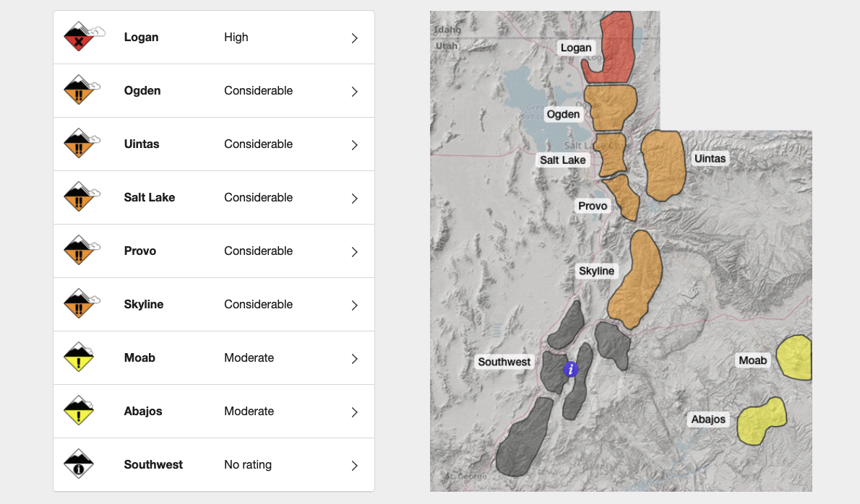This screenshot has width=860, height=504.
Task: Open the Southwest row chevron
Action: coord(354,466)
